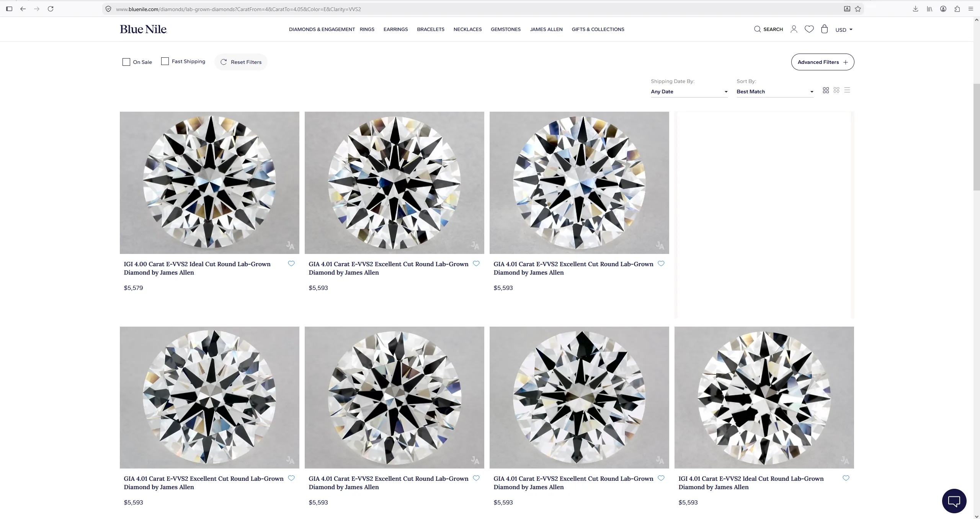The height and width of the screenshot is (519, 980).
Task: Open the Shipping Date By dropdown
Action: pyautogui.click(x=689, y=92)
